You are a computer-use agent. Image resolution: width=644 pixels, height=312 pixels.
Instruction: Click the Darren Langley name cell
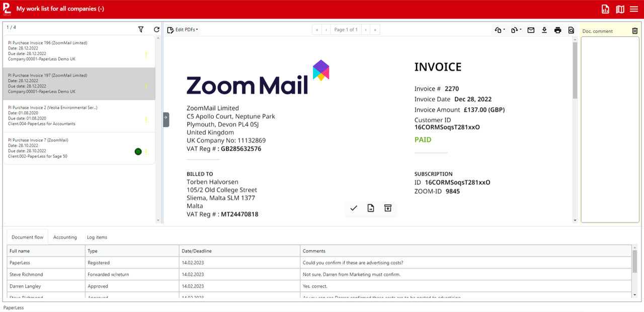[46, 286]
